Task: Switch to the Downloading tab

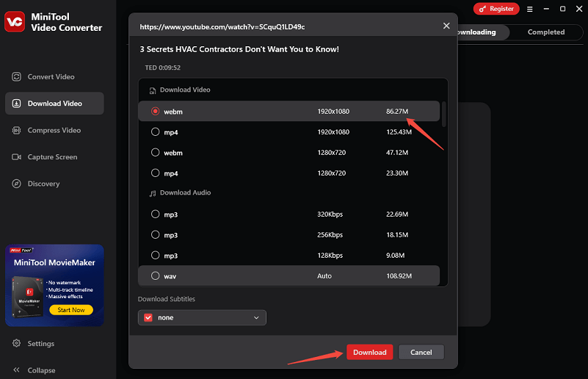Action: (x=483, y=32)
